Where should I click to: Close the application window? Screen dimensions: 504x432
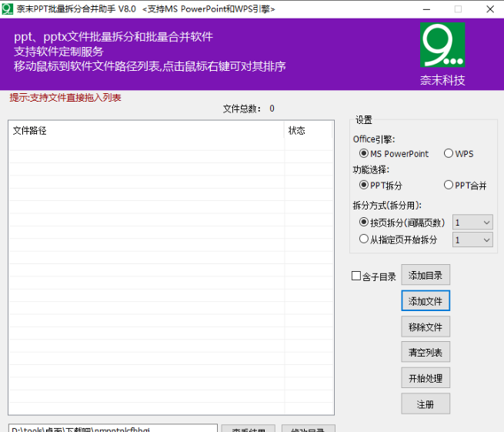coord(489,8)
